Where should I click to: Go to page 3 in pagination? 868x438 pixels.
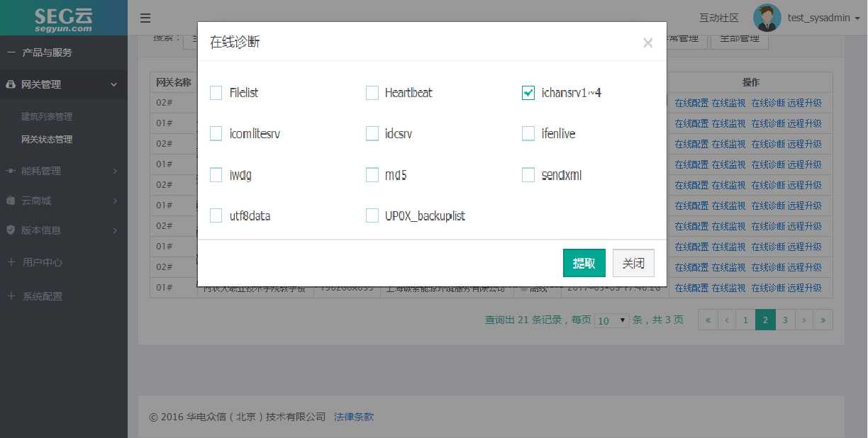(785, 320)
